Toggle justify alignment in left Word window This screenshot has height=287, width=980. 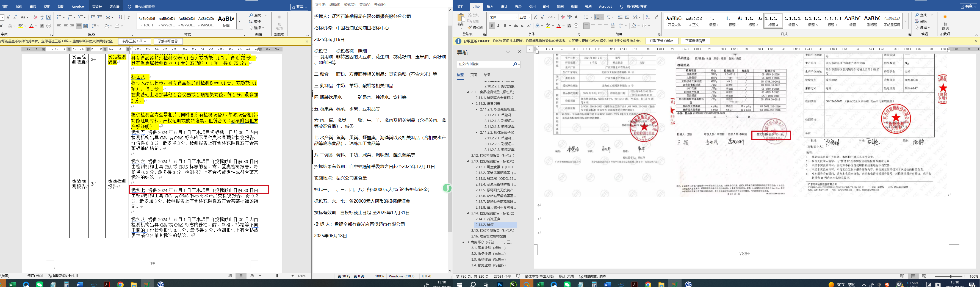(79, 26)
